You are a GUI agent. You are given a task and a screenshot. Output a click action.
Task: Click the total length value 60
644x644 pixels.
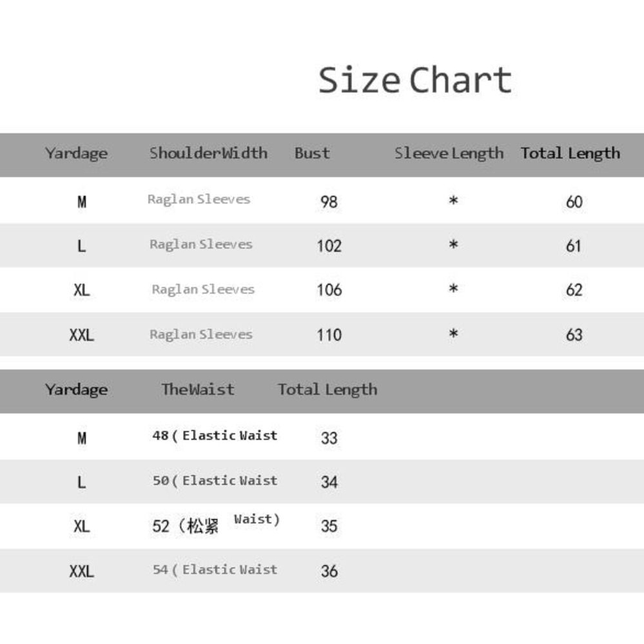point(574,202)
